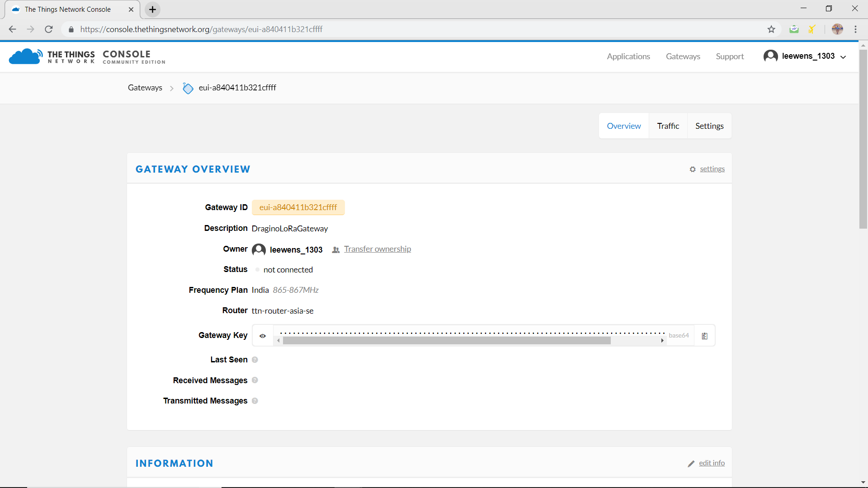Click the page scroll down arrow
Viewport: 868px width, 488px height.
point(863,483)
